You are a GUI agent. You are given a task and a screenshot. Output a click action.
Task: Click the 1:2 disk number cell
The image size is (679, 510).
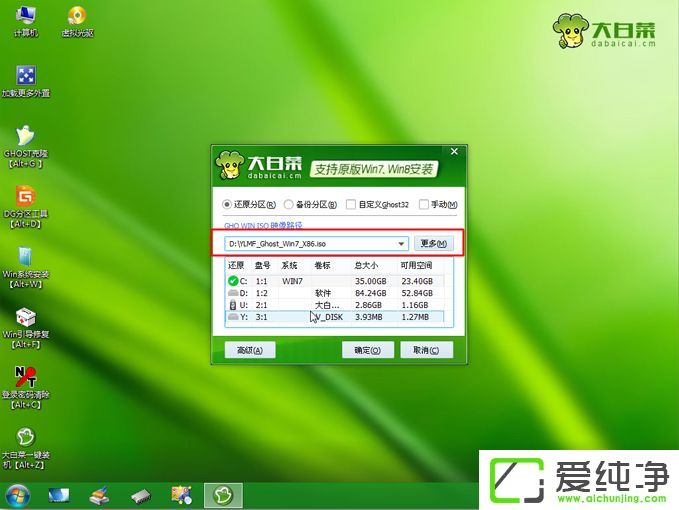(x=262, y=293)
